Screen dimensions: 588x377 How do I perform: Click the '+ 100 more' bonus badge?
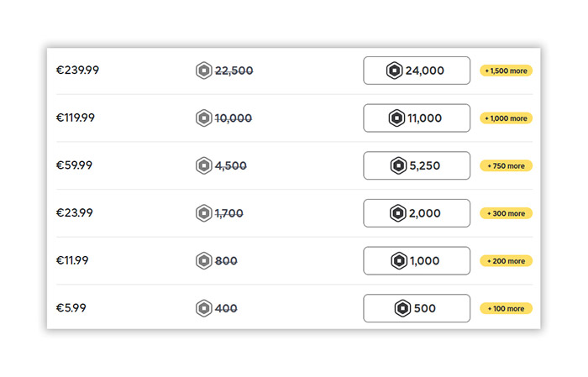tap(506, 308)
